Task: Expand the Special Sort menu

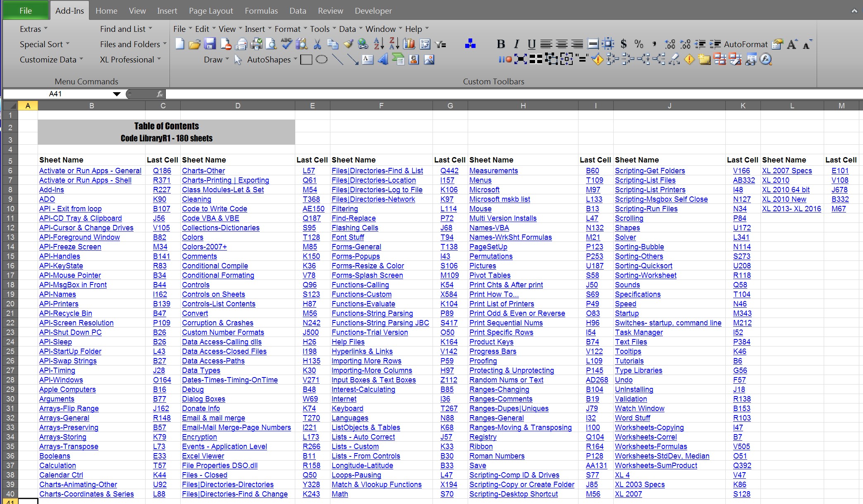Action: pos(44,44)
